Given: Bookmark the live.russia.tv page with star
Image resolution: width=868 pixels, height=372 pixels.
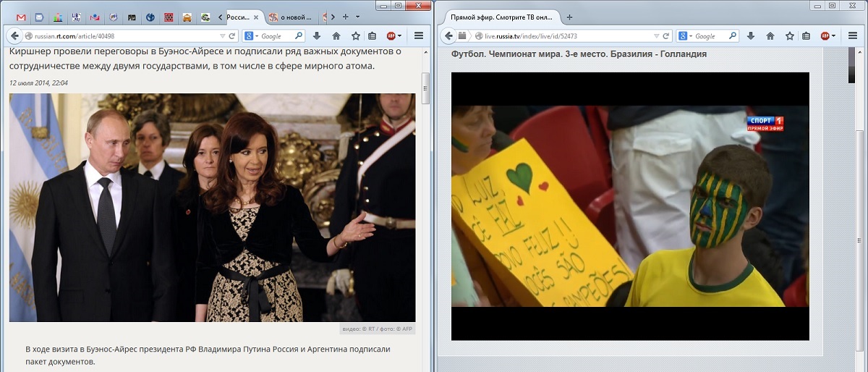Looking at the screenshot, I should [x=790, y=35].
